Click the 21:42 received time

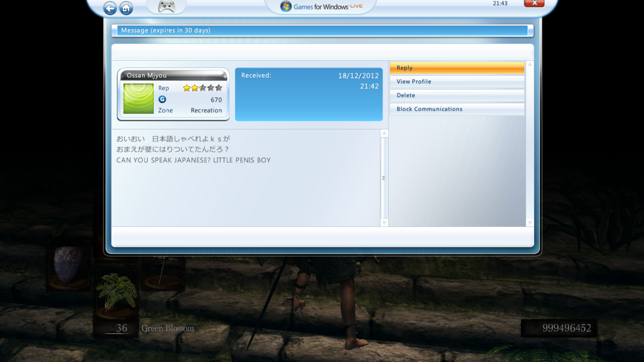pos(369,86)
